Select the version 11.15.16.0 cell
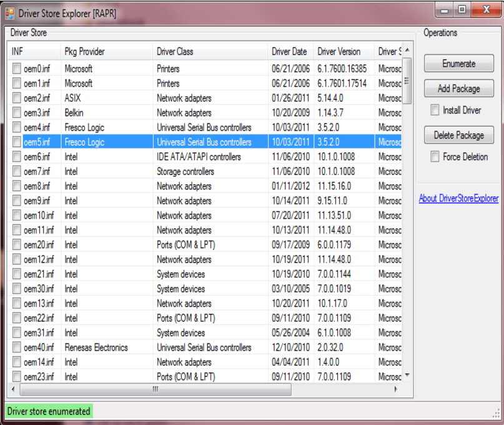Viewport: 504px width, 425px height. point(334,186)
